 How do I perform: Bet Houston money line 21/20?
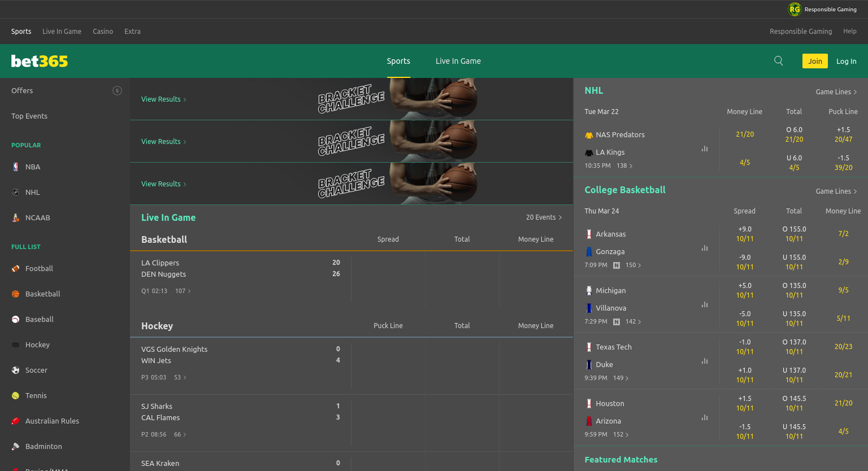(x=843, y=403)
